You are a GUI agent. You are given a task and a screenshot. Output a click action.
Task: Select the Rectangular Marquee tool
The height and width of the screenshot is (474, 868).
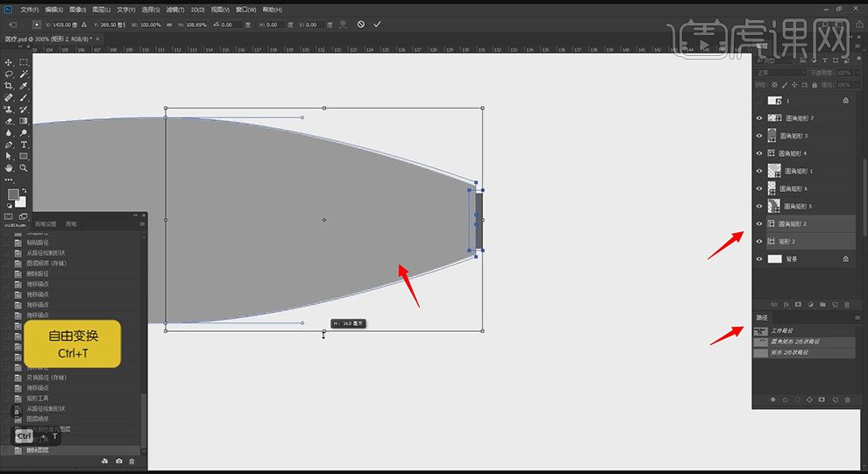tap(24, 62)
